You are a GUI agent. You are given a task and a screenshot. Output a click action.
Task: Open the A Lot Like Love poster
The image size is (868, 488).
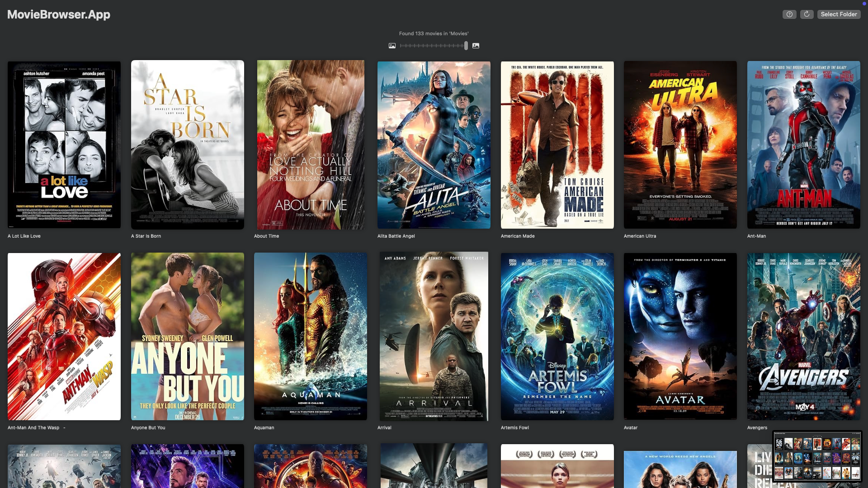coord(64,145)
